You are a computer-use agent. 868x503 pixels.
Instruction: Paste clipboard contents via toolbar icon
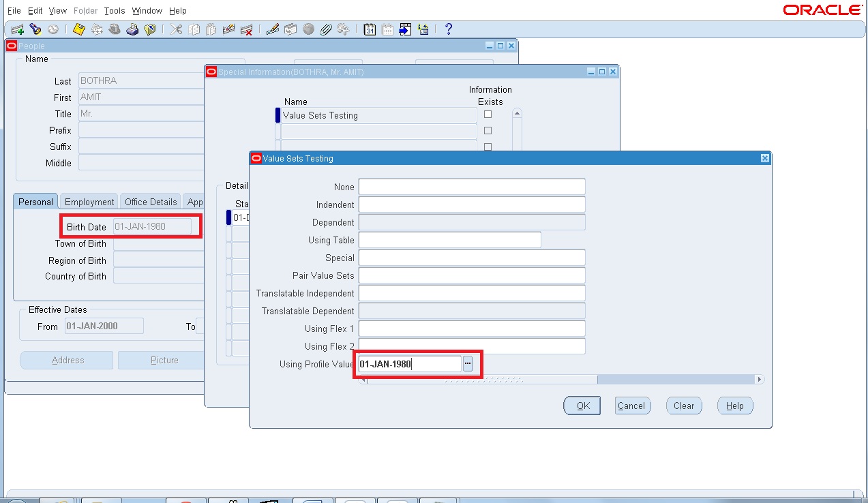click(211, 29)
